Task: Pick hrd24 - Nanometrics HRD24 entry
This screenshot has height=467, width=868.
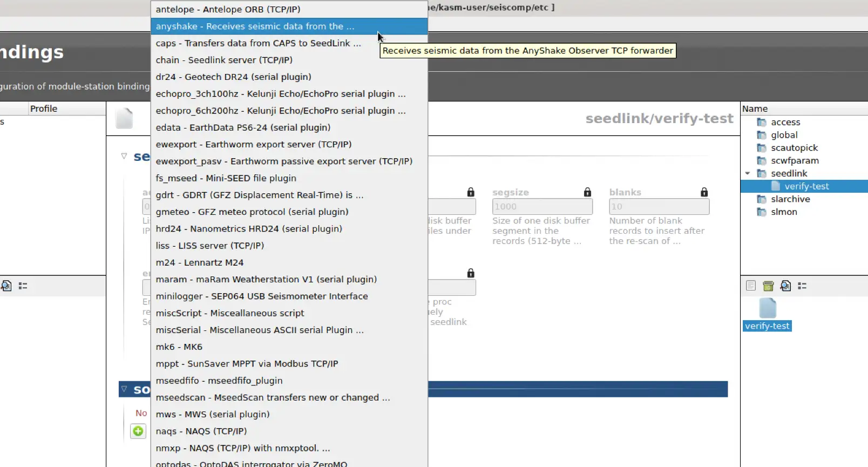Action: 289,229
